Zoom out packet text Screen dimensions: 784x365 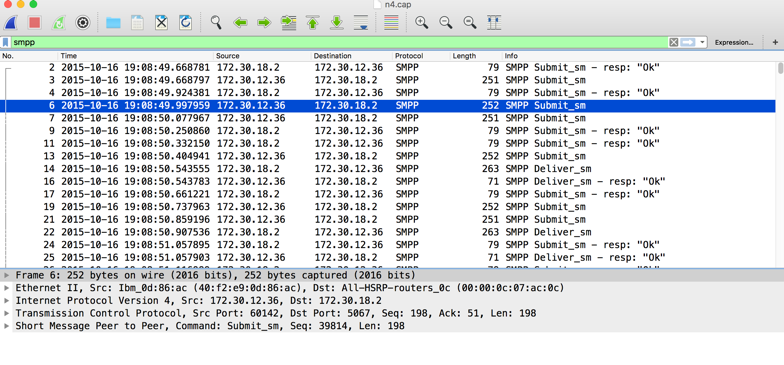[x=446, y=22]
